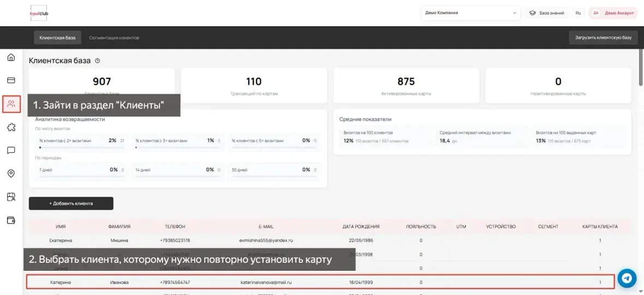644x295 pixels.
Task: Click the 110 Транзакций по картам card
Action: pos(254,85)
